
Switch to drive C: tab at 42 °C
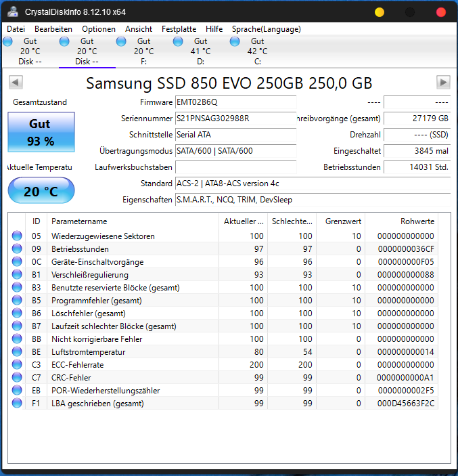tap(257, 51)
